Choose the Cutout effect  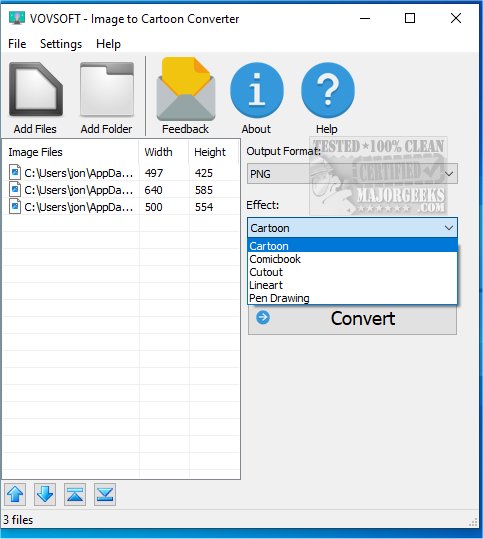[x=352, y=272]
